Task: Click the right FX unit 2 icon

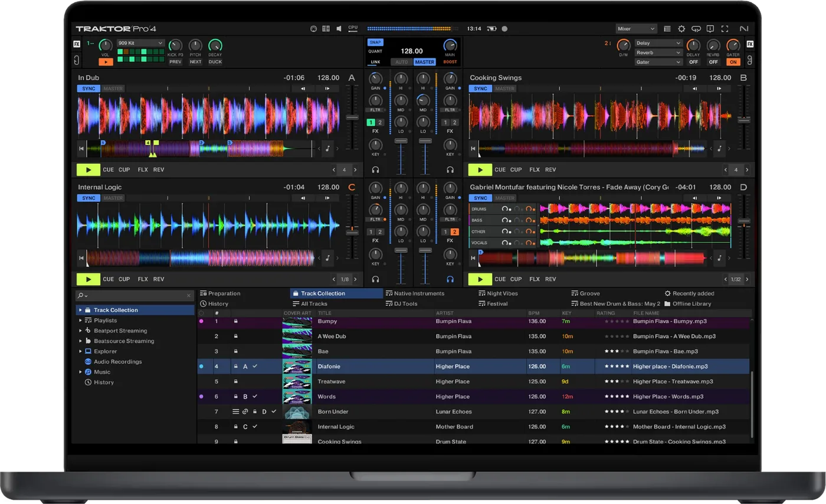Action: [x=750, y=44]
